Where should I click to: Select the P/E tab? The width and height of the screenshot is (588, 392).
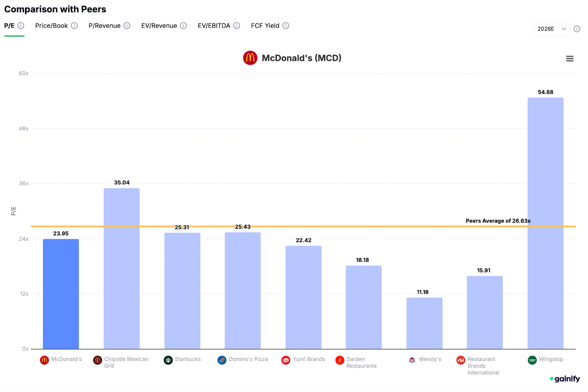click(x=10, y=26)
